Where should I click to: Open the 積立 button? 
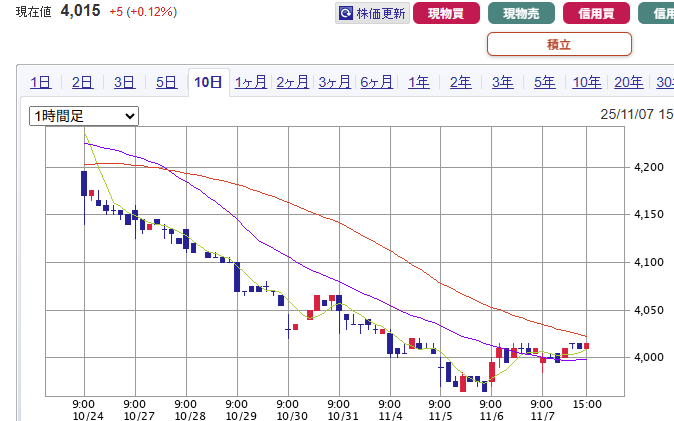pos(559,44)
